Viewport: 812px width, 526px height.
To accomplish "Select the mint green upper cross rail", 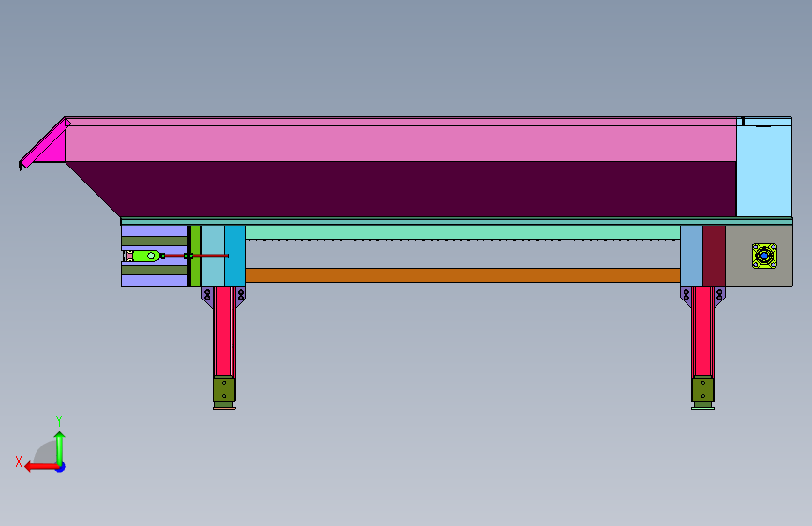I will (463, 232).
